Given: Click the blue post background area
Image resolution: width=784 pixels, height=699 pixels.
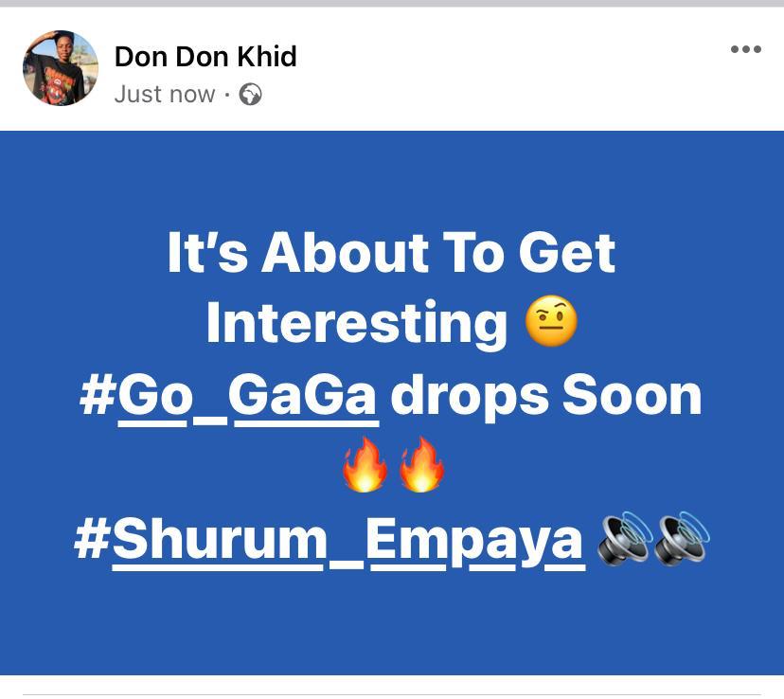Looking at the screenshot, I should point(392,180).
